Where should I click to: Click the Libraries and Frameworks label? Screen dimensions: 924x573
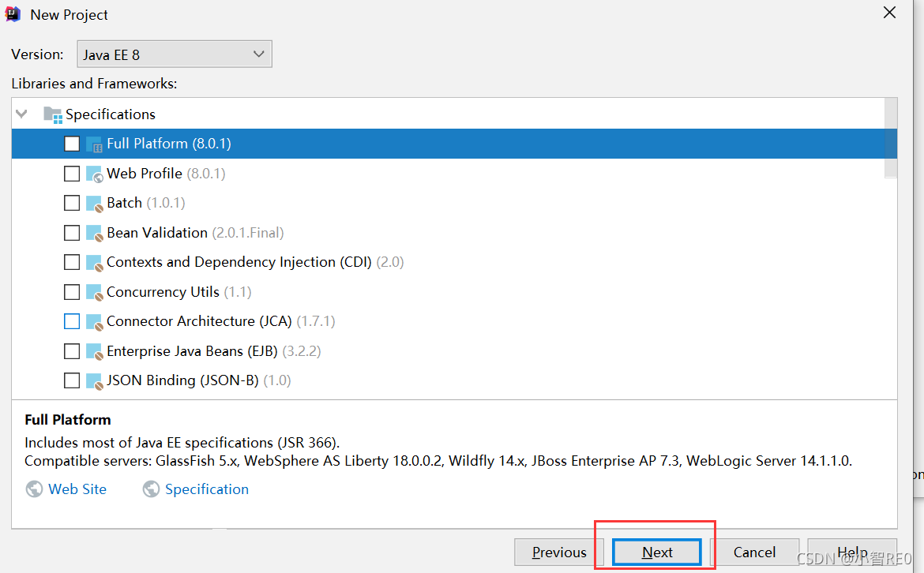coord(94,84)
